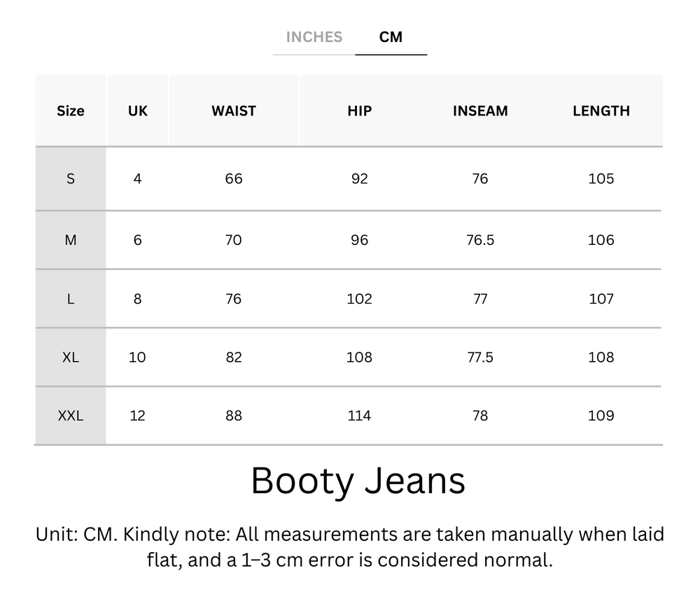The height and width of the screenshot is (608, 700).
Task: Select the WAIST column header
Action: click(234, 111)
